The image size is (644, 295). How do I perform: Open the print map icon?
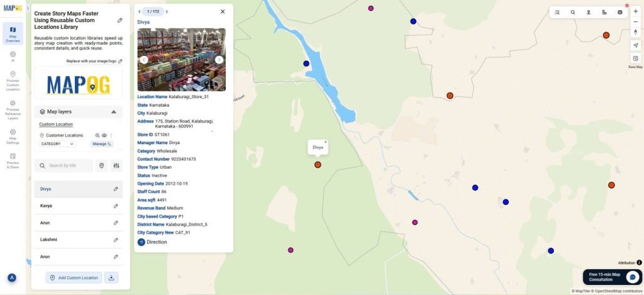coord(619,12)
